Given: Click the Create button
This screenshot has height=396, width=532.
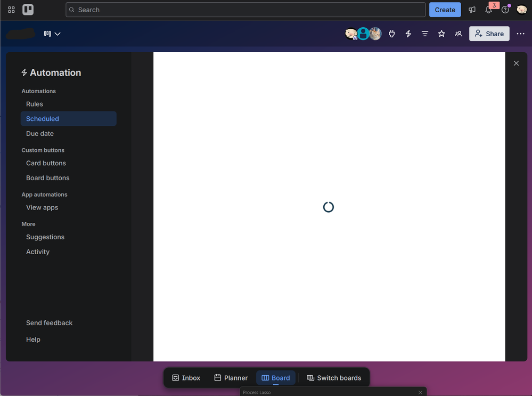Looking at the screenshot, I should (x=445, y=10).
